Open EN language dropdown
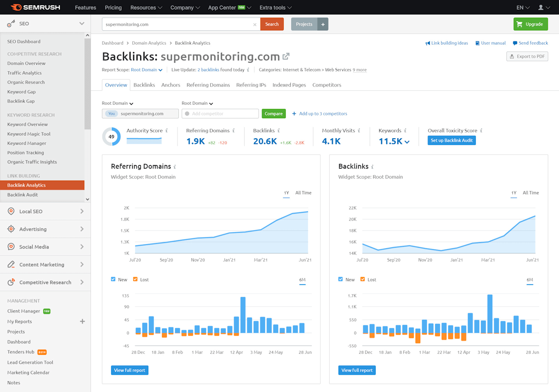559x392 pixels. click(x=523, y=7)
